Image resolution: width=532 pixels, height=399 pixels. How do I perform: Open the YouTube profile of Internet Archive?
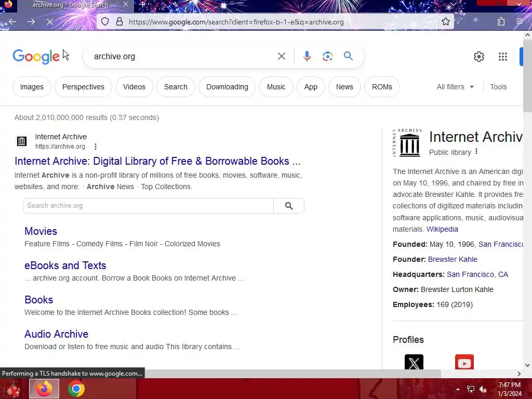464,362
